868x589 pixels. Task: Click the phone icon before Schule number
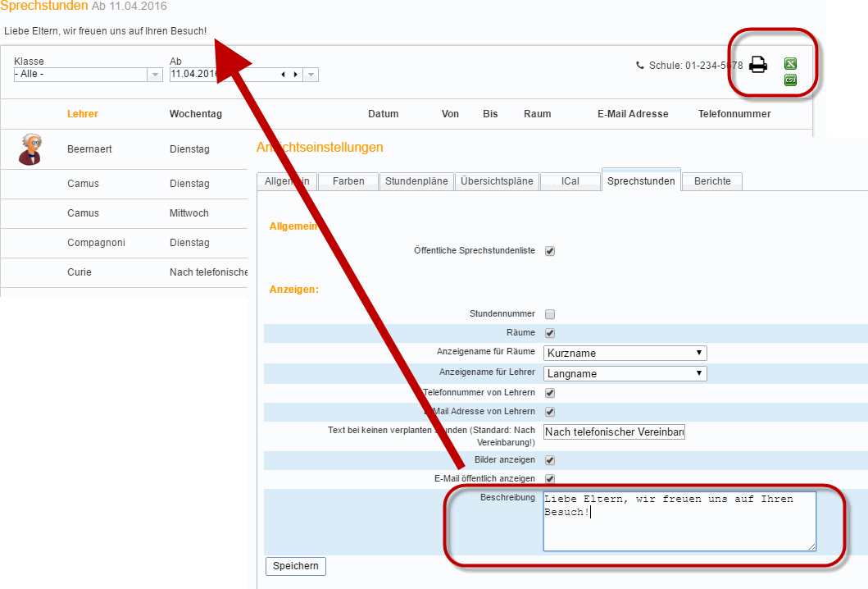point(640,66)
